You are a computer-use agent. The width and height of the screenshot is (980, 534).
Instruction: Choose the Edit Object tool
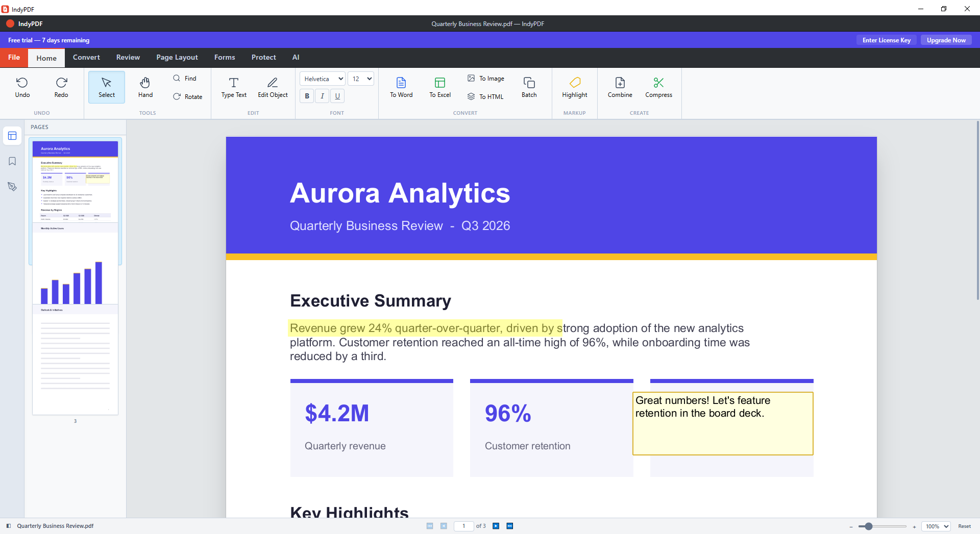pos(273,87)
